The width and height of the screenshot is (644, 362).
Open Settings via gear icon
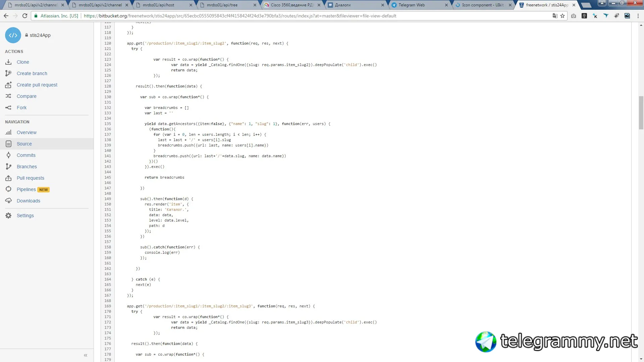(8, 216)
